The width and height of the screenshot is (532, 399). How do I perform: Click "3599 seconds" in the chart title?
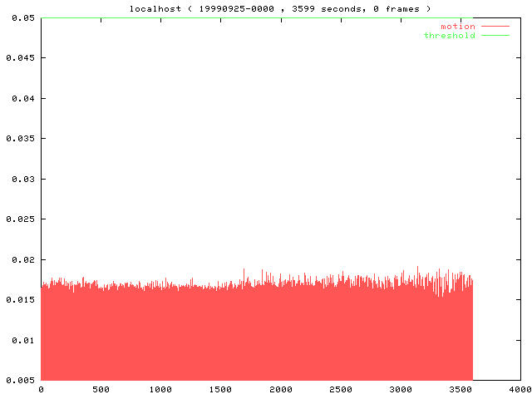click(x=319, y=8)
